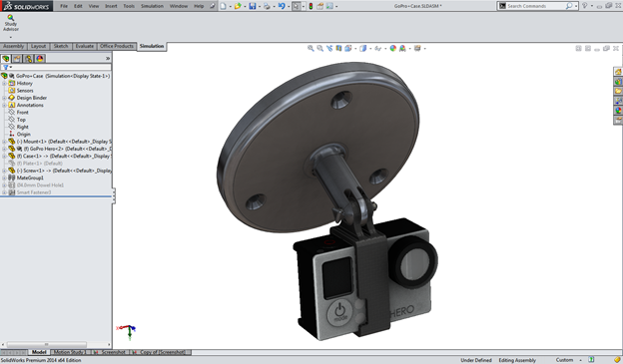Click the Display Style icon
Screen dimensions: 623x364
[362, 49]
